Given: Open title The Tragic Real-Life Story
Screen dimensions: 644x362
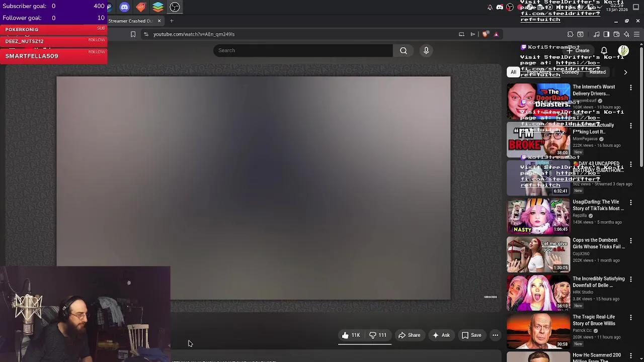Looking at the screenshot, I should point(594,320).
